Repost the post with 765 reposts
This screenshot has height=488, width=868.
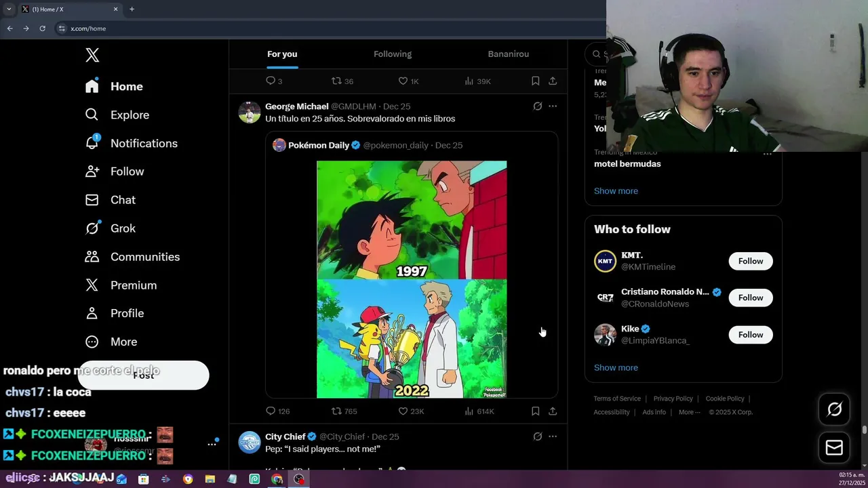click(x=344, y=411)
